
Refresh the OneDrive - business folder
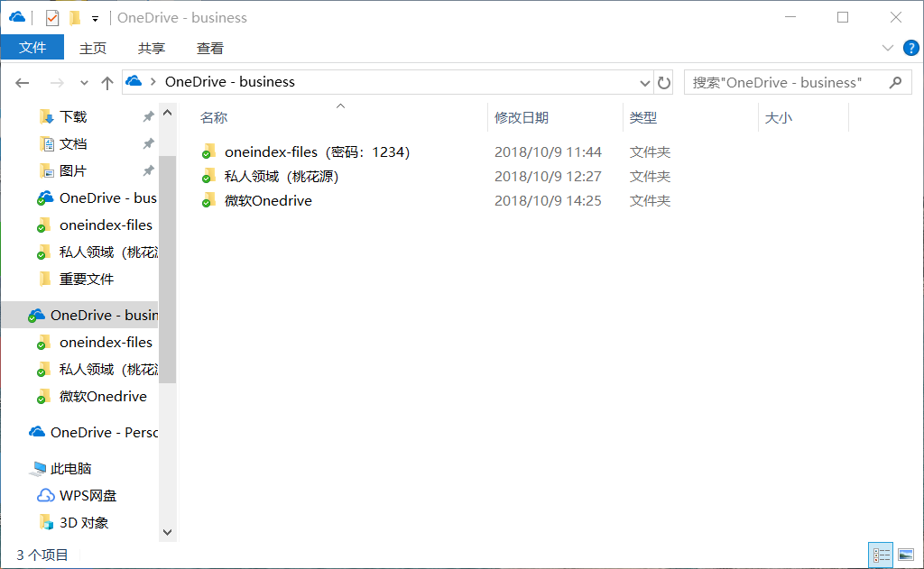pyautogui.click(x=664, y=83)
